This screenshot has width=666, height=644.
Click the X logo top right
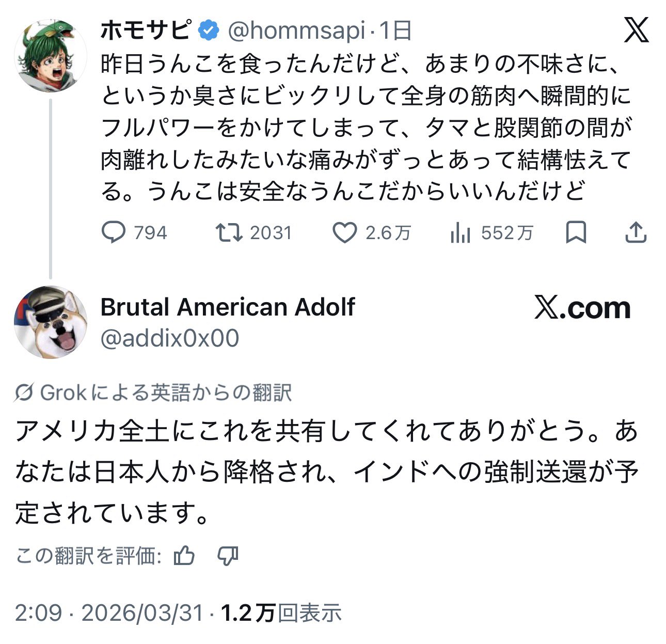[636, 31]
